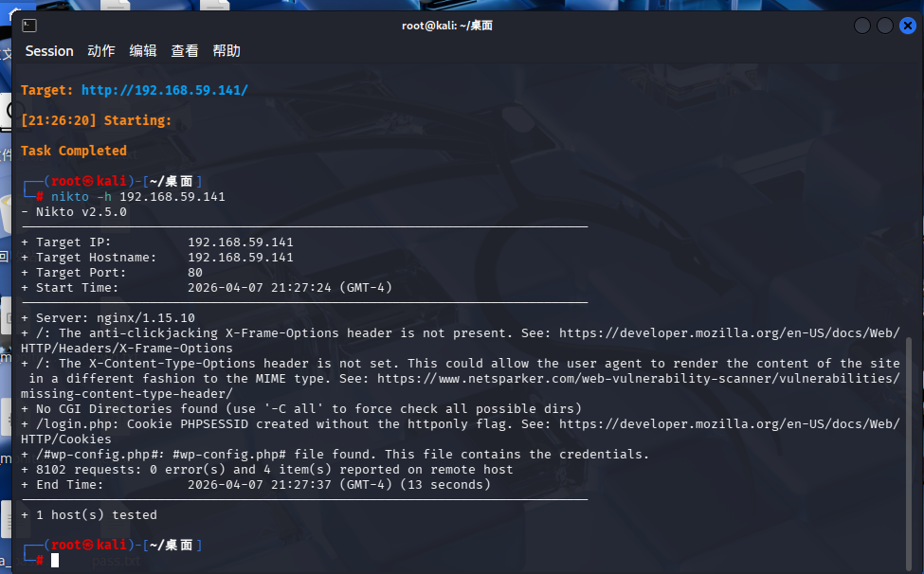Click the "[21:26:20] Starting:" line
Screen dimensions: 924x574
(x=96, y=120)
